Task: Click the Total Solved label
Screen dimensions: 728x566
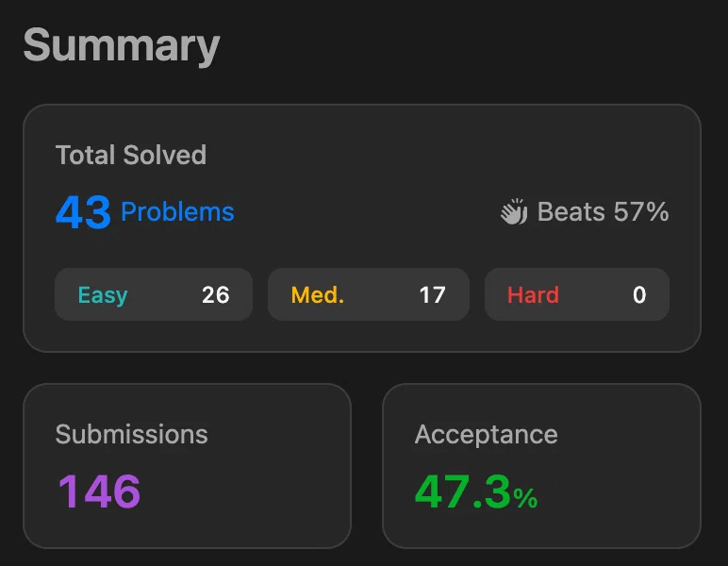Action: [130, 155]
